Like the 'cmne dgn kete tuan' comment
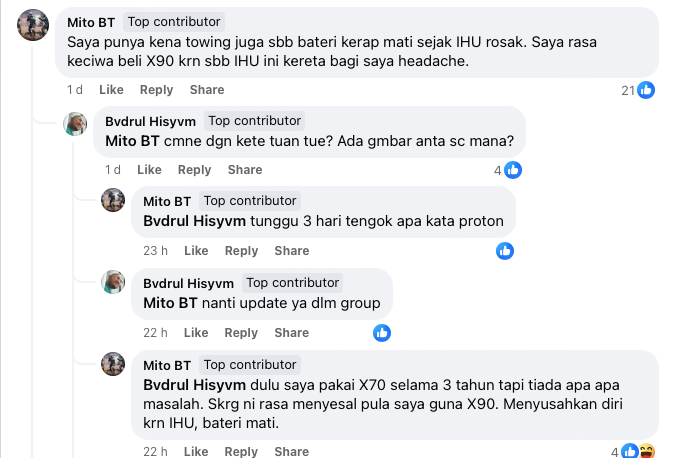This screenshot has width=697, height=458. (x=149, y=170)
